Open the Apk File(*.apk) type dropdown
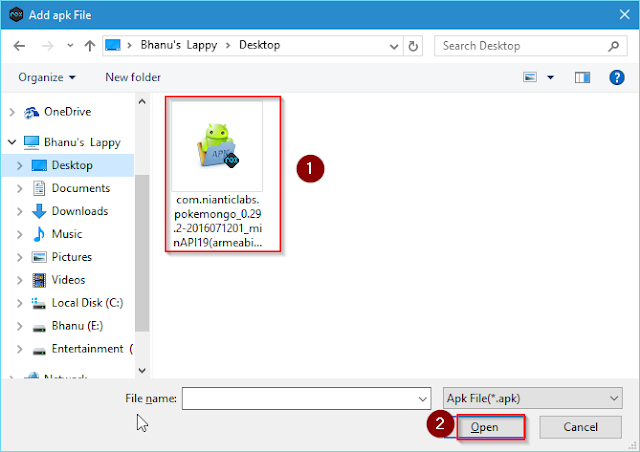 pos(533,398)
